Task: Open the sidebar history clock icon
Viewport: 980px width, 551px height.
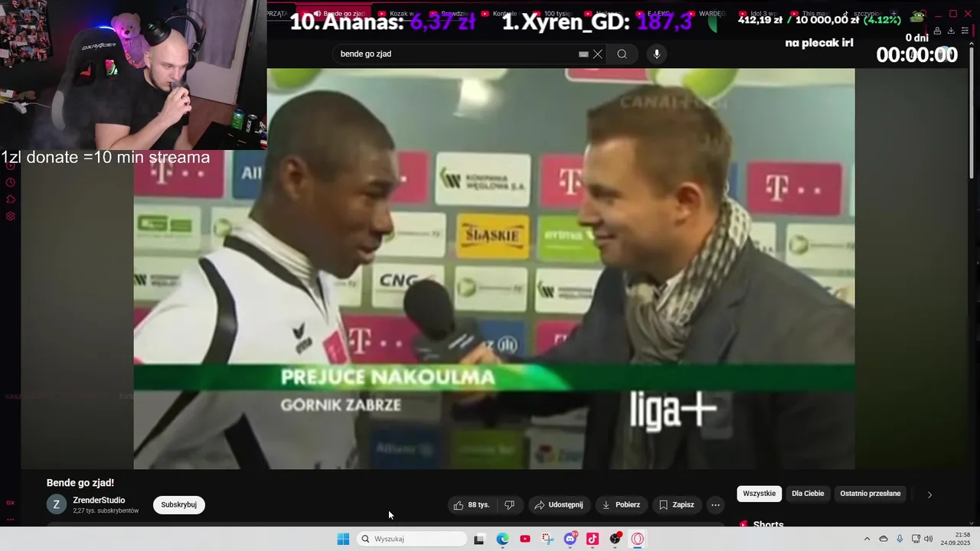Action: (x=11, y=182)
